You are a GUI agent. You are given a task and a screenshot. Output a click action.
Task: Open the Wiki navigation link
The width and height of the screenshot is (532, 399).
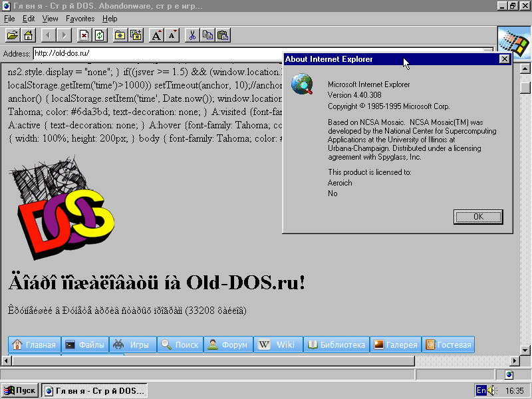(x=278, y=344)
